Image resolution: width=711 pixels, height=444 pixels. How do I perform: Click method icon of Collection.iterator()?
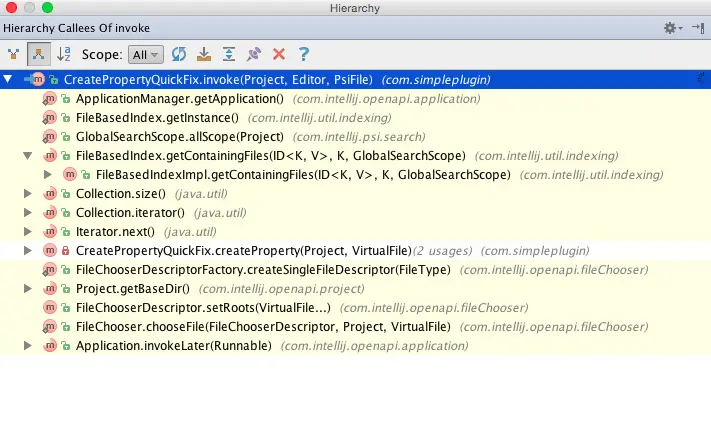click(49, 213)
